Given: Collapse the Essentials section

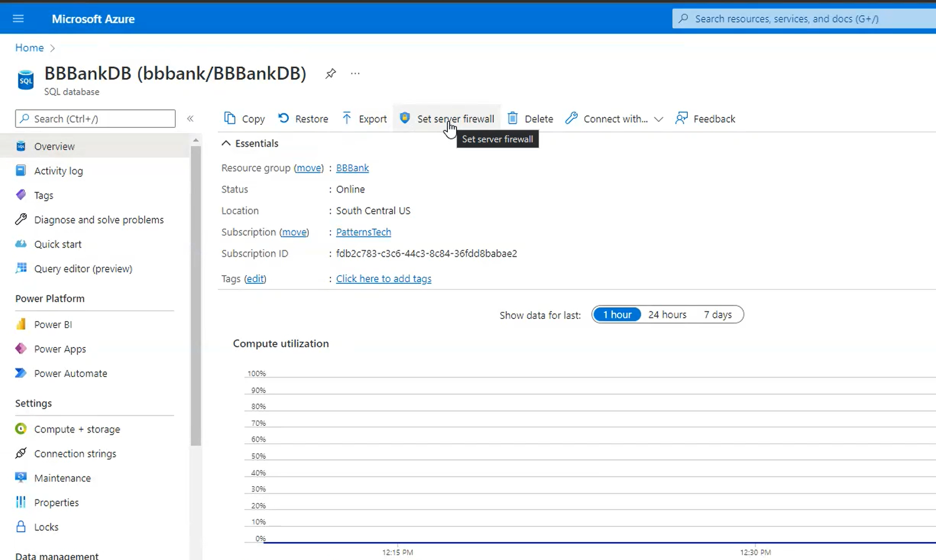Looking at the screenshot, I should [226, 143].
